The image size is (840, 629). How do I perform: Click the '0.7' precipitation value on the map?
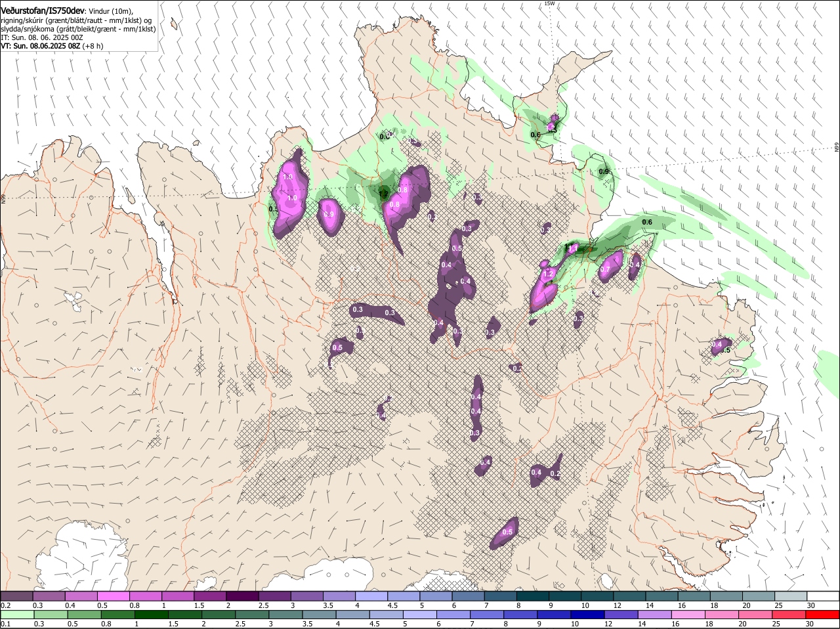pyautogui.click(x=605, y=270)
